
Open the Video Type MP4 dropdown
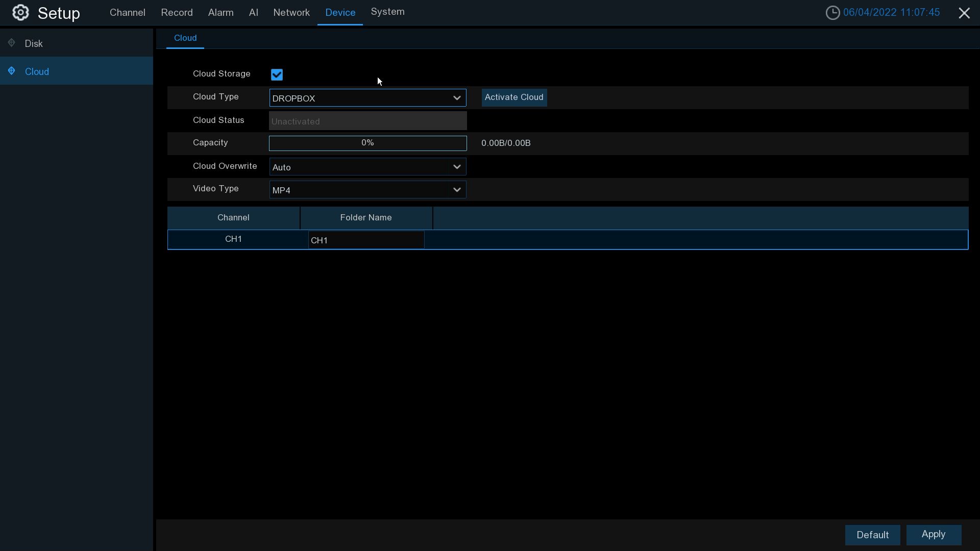[x=367, y=190]
